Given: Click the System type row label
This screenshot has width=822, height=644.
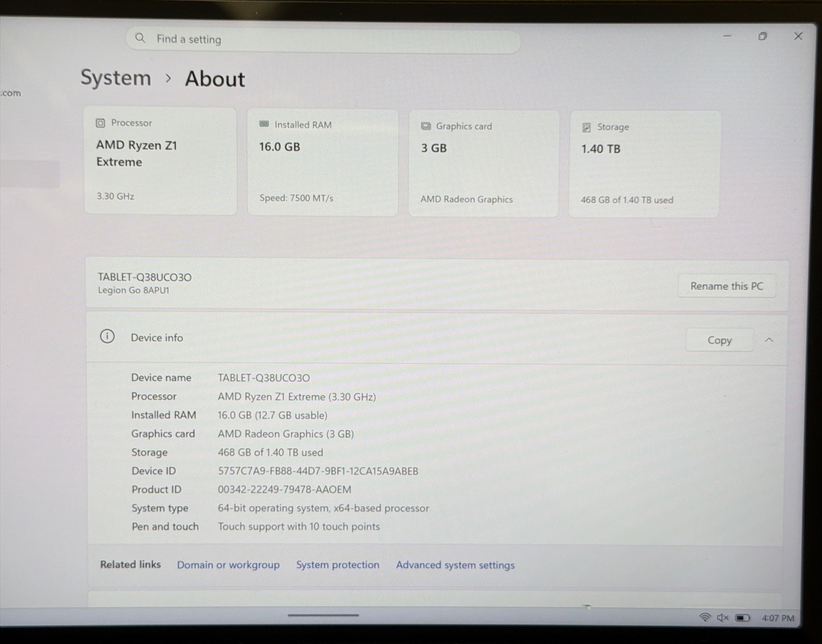Looking at the screenshot, I should point(160,508).
